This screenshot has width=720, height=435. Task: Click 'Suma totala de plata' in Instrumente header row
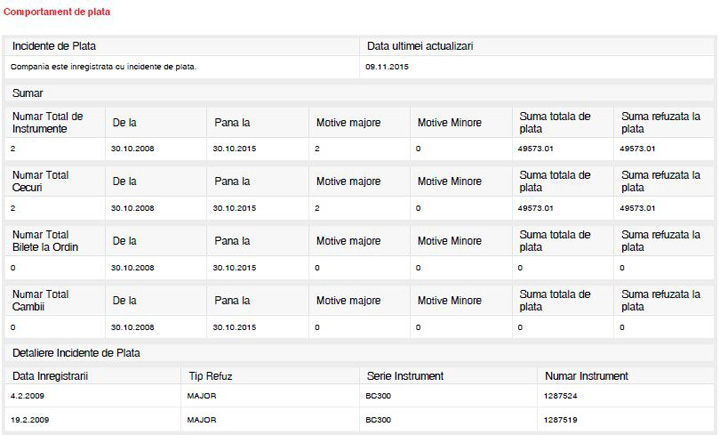point(555,123)
